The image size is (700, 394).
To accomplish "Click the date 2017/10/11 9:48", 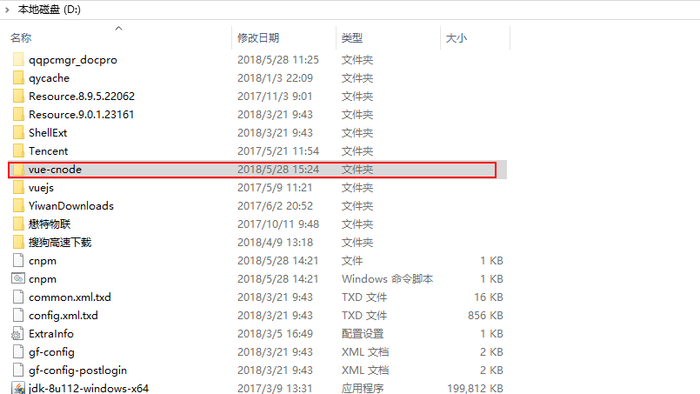I will pyautogui.click(x=278, y=224).
